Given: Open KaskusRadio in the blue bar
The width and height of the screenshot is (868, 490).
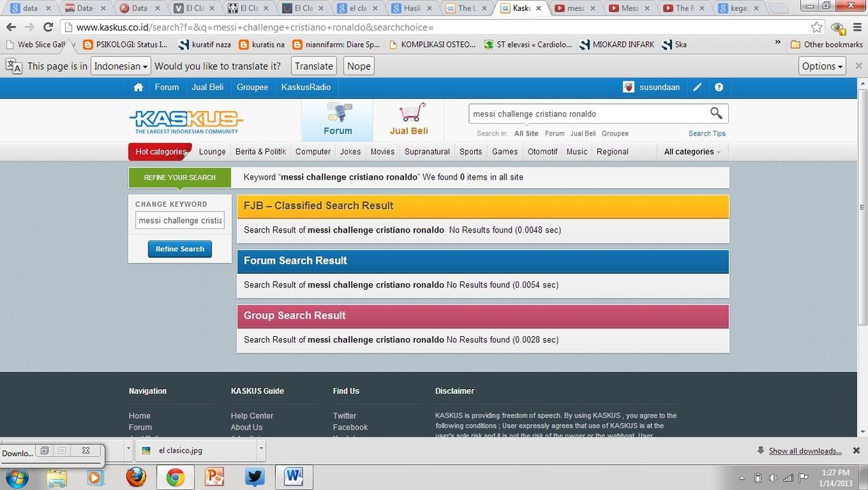Looking at the screenshot, I should click(x=306, y=87).
